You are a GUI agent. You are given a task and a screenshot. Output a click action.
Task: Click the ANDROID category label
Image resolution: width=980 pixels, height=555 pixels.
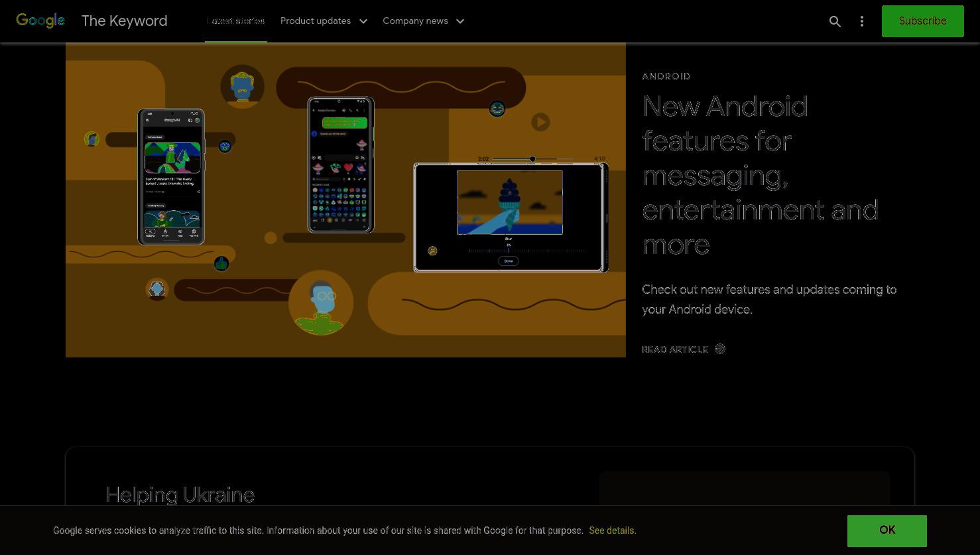666,76
